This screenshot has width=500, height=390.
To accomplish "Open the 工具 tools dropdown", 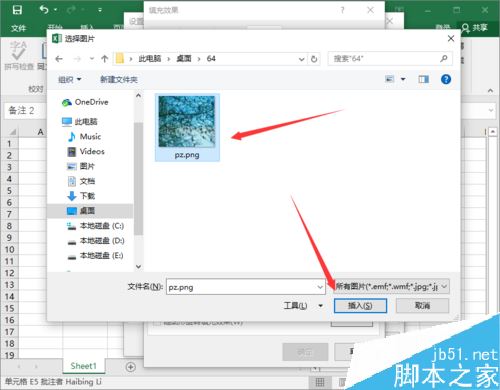I will pos(303,305).
